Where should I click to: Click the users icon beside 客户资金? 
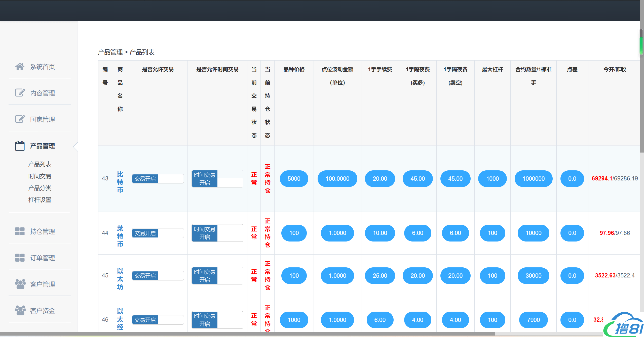coord(20,310)
